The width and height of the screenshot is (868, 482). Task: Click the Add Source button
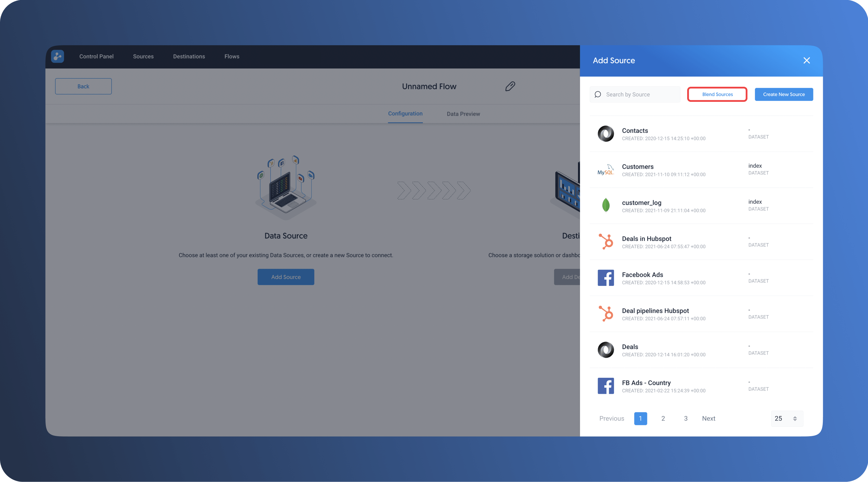(x=286, y=277)
